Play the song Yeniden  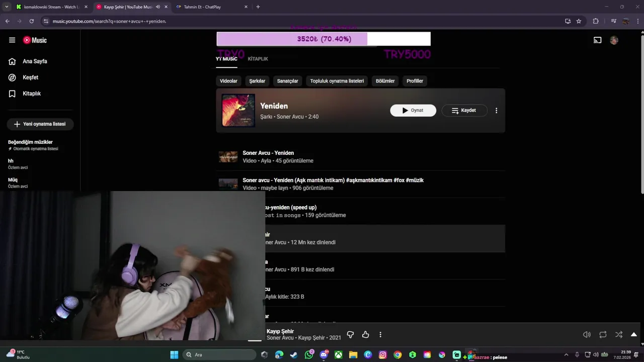(x=413, y=111)
